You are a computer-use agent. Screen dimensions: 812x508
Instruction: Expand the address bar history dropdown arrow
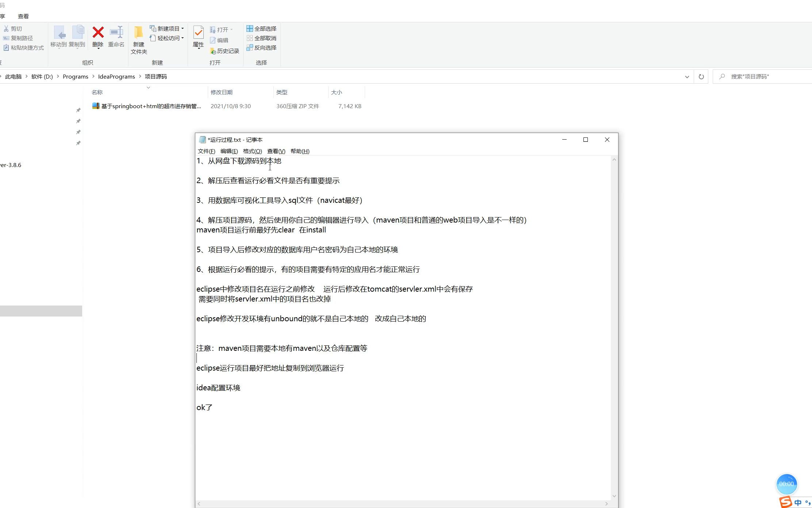(x=687, y=77)
